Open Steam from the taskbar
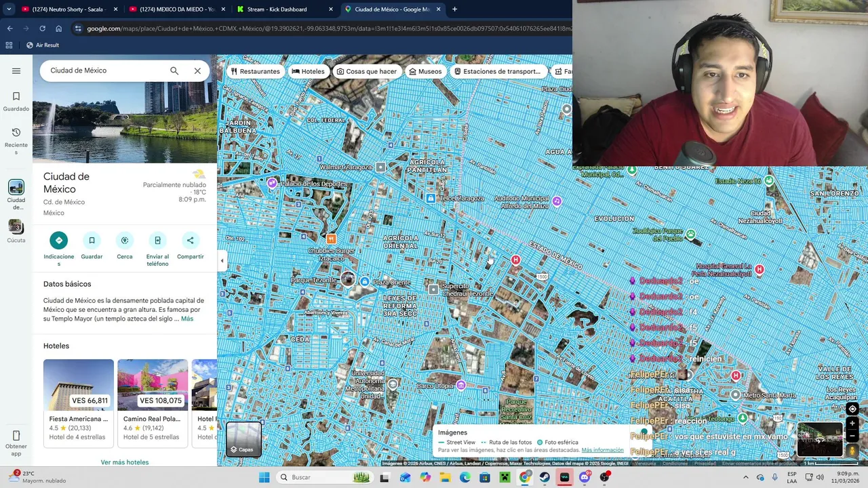 (545, 477)
